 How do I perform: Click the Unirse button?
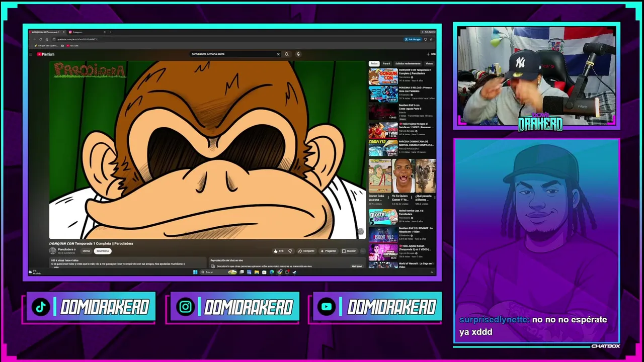(86, 251)
